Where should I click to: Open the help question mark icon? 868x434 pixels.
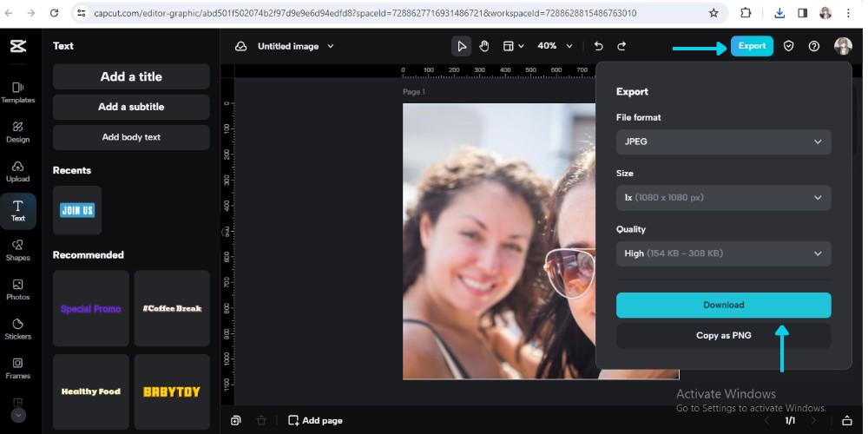point(814,46)
